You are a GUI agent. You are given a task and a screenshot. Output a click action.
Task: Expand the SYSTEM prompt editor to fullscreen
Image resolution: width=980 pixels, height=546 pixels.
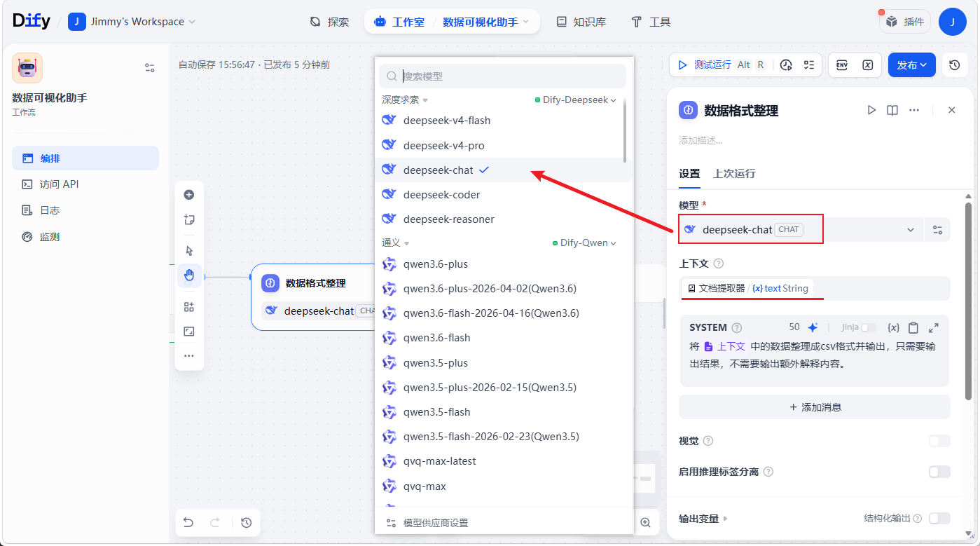pos(933,327)
